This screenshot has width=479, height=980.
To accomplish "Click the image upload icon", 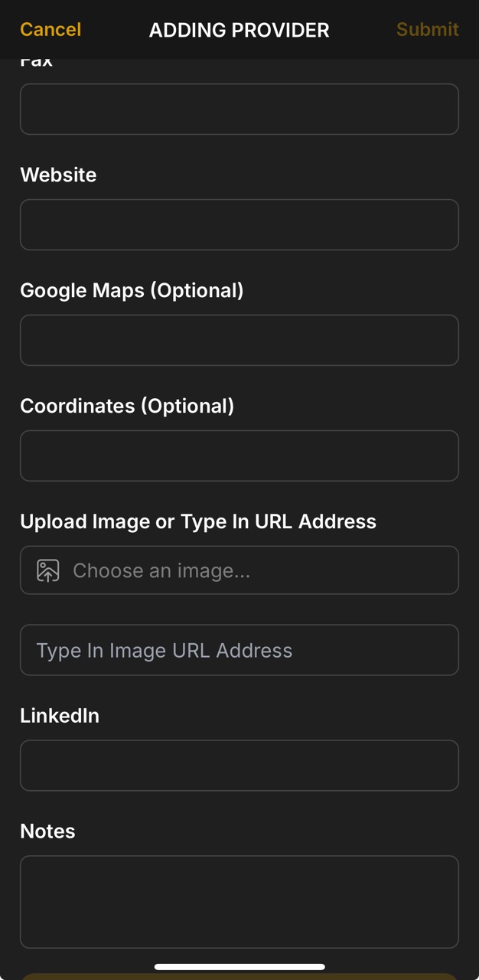I will click(x=47, y=570).
